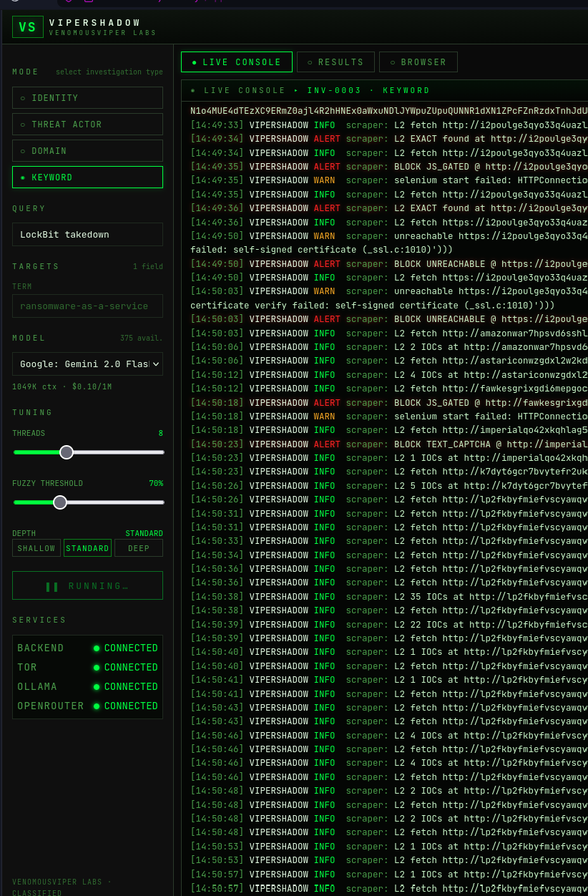Select the Threat Actor investigation mode
This screenshot has width=588, height=896.
(87, 124)
